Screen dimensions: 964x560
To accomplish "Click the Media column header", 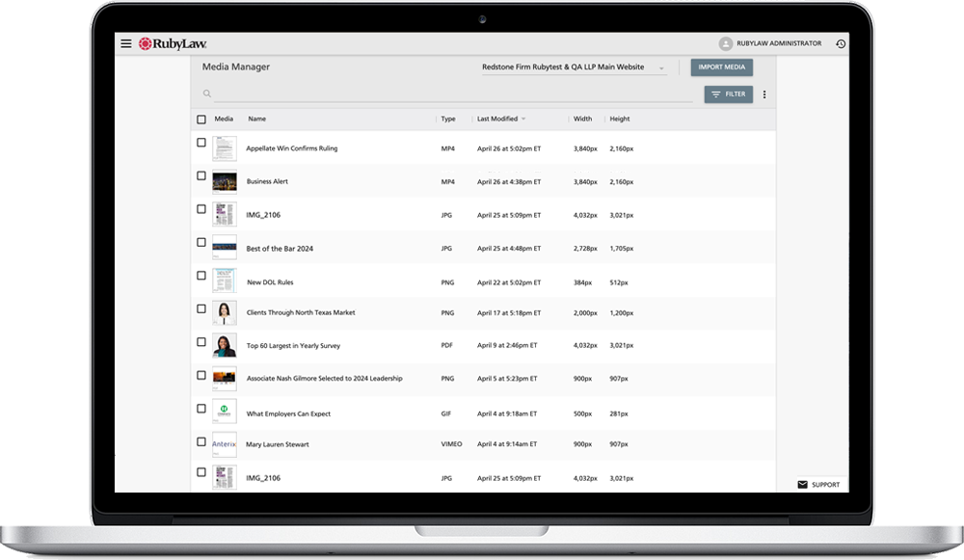I will click(224, 119).
